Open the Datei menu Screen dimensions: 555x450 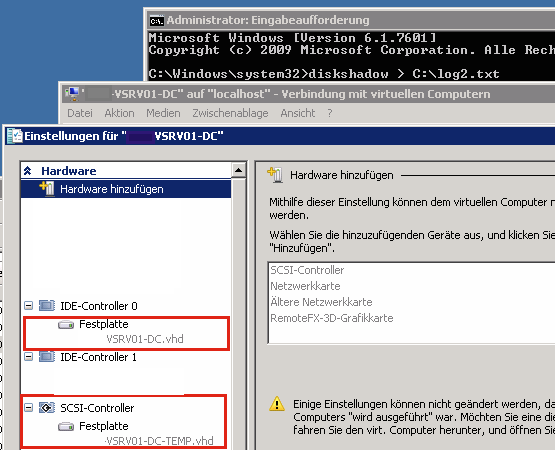[80, 113]
